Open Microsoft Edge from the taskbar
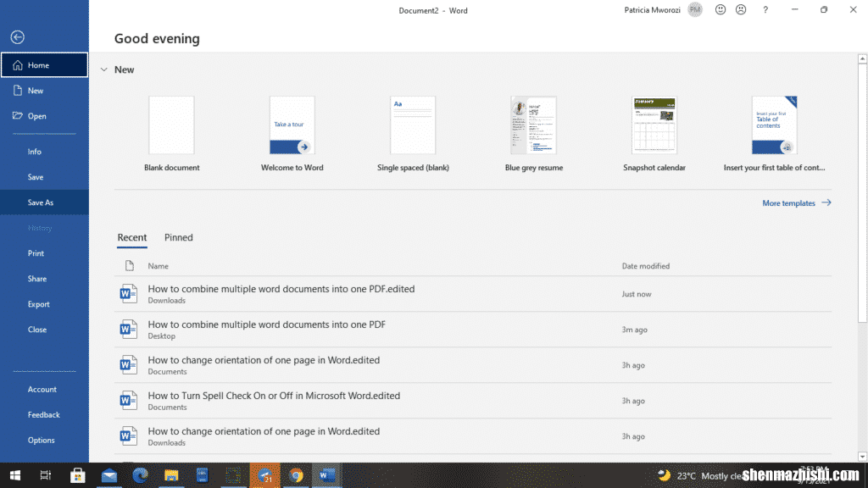The image size is (868, 488). [140, 475]
